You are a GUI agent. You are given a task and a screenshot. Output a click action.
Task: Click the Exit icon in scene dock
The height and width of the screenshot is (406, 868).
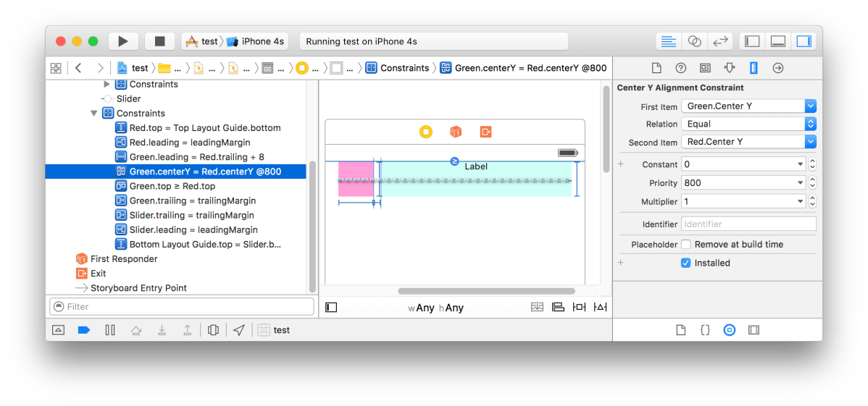485,132
